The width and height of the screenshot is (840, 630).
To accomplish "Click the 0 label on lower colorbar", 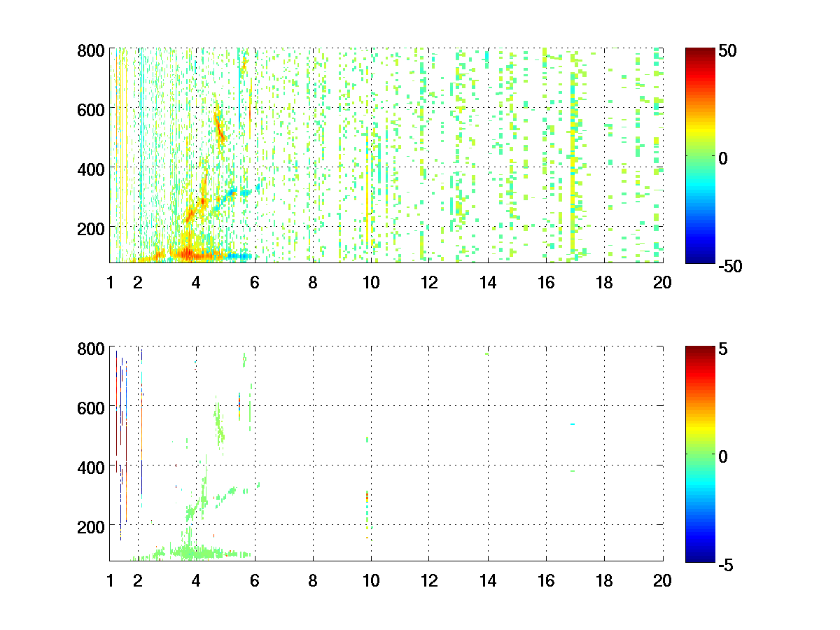I will [x=723, y=456].
